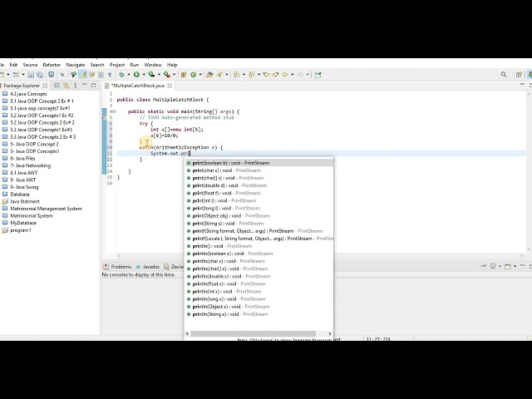Click the Previous Annotation icon
This screenshot has width=532, height=399.
pyautogui.click(x=251, y=75)
